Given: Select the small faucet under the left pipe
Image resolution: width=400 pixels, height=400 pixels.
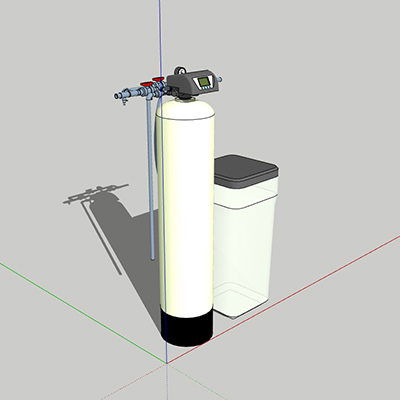Looking at the screenshot, I should point(125,102).
